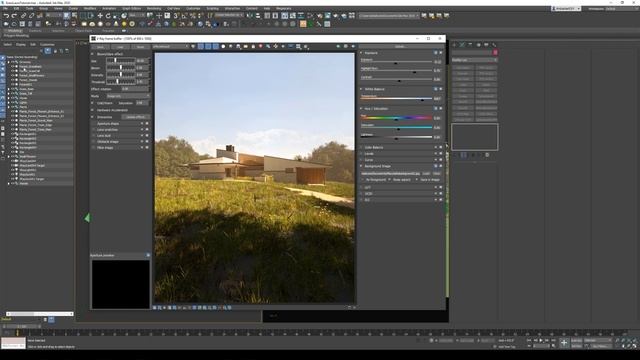Select Plants_Forest_Trees_Main in scene explorer
The height and width of the screenshot is (360, 640).
coord(36,129)
